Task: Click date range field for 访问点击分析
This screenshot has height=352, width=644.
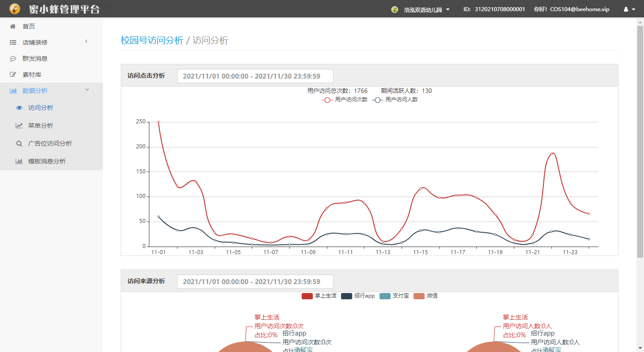Action: click(255, 76)
